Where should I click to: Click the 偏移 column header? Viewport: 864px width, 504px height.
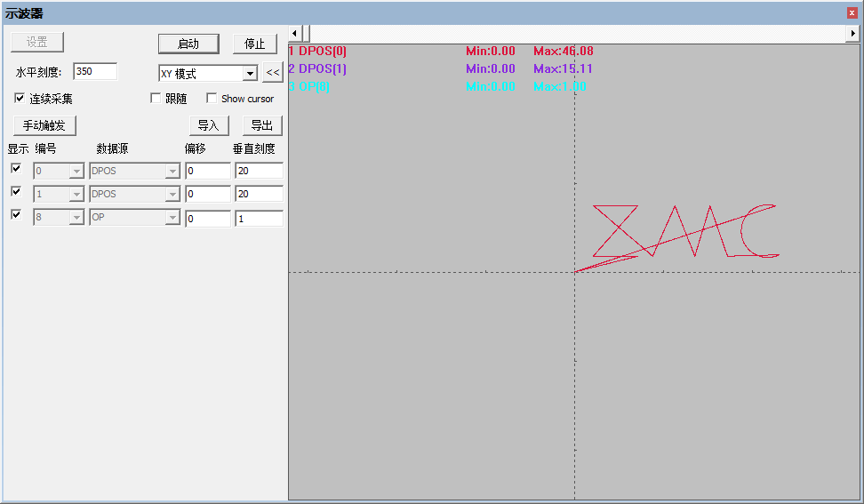[x=195, y=148]
